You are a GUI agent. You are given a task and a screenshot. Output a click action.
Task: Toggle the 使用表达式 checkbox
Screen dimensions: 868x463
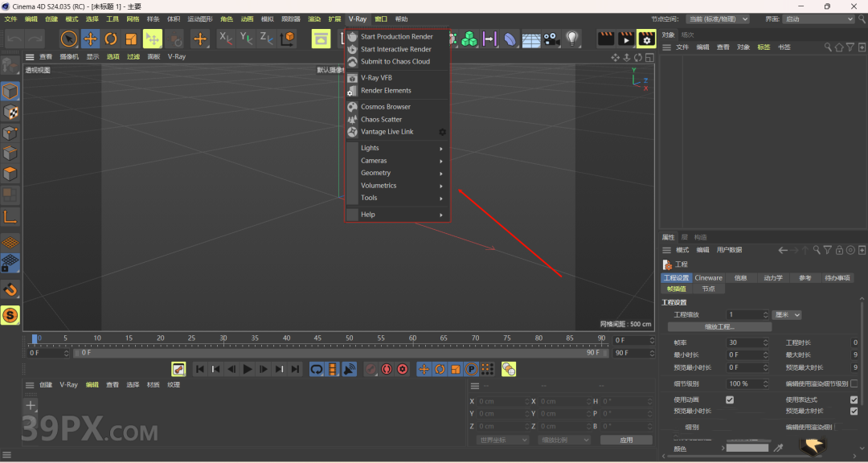(x=854, y=399)
